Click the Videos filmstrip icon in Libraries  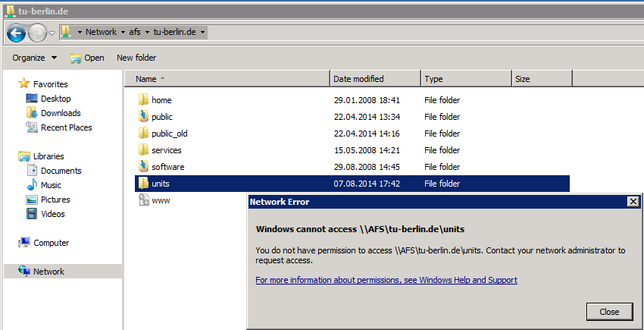coord(32,214)
